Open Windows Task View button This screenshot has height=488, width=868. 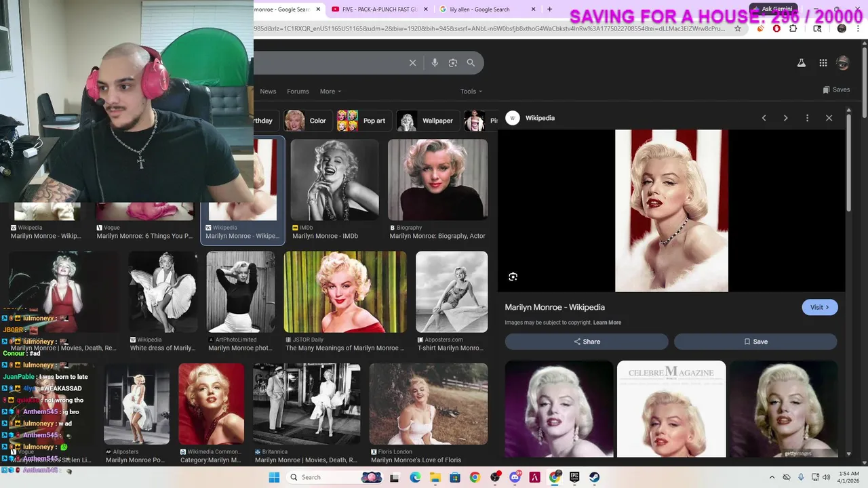click(395, 477)
